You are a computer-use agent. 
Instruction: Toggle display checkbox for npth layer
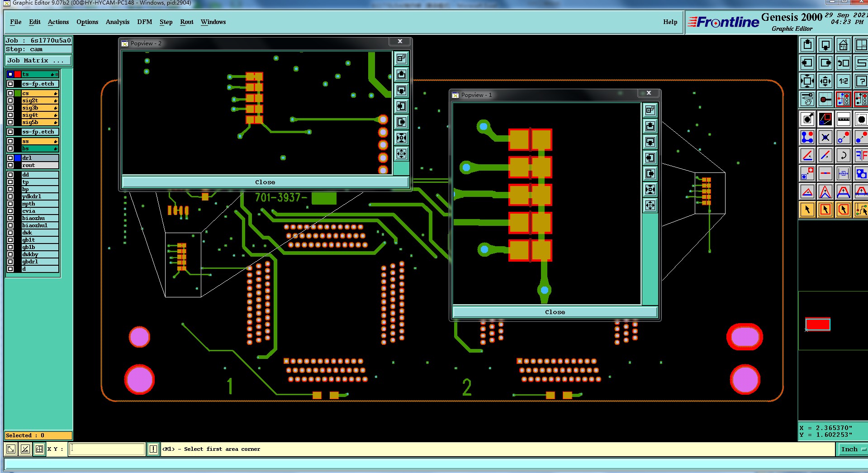click(10, 204)
